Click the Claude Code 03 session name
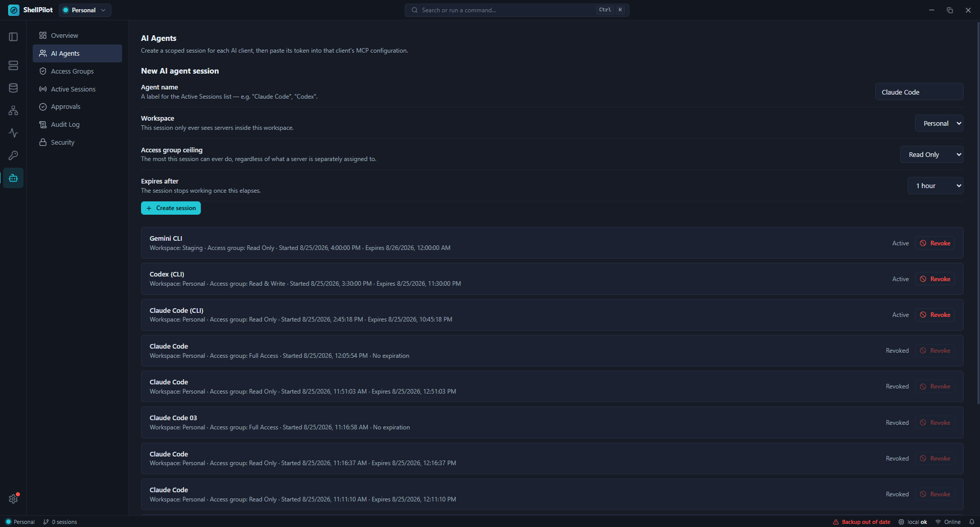980x527 pixels. coord(173,418)
